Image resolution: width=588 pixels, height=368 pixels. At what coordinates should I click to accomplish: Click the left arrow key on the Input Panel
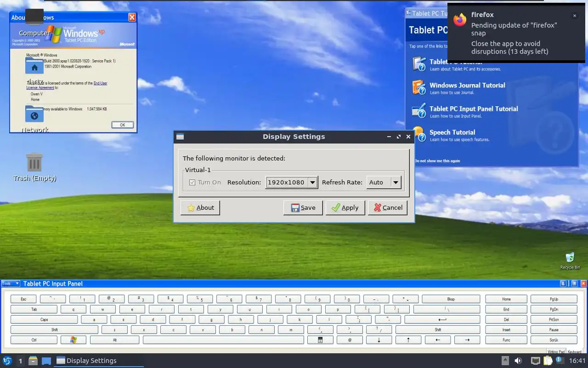(x=437, y=340)
